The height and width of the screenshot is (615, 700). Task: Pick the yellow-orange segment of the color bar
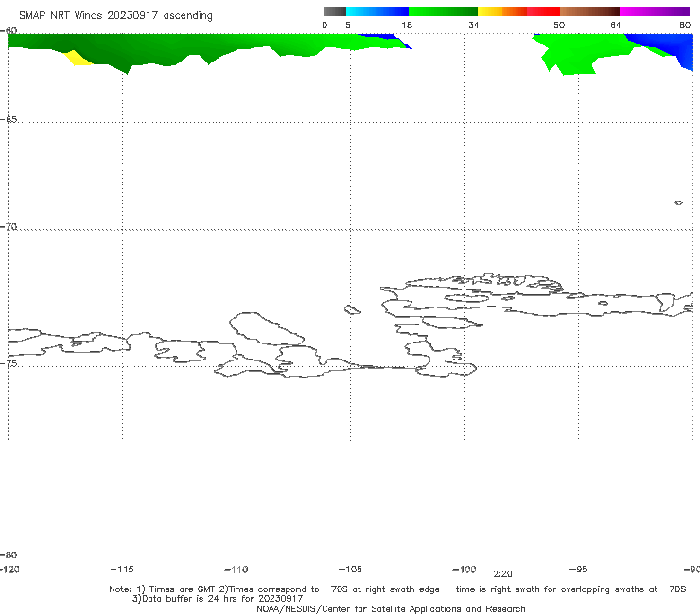click(502, 11)
